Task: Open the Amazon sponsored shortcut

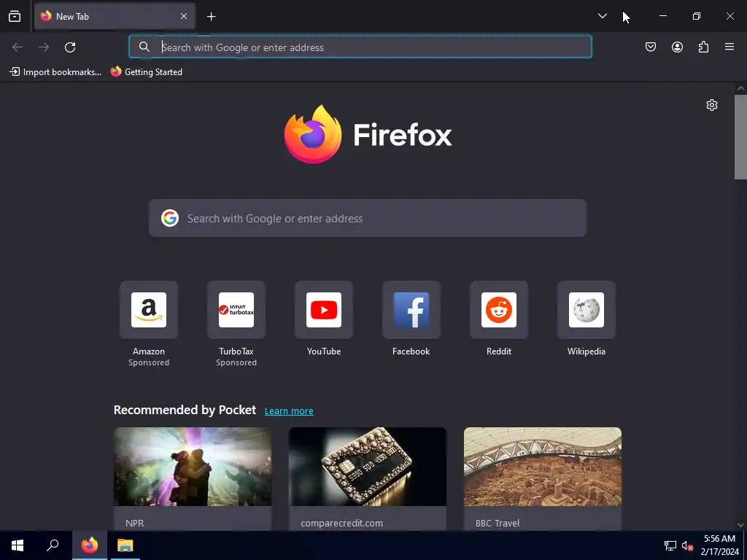Action: [149, 310]
